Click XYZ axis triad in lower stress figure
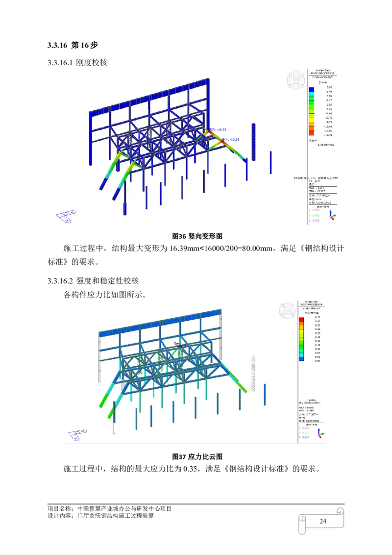392x555 pixels. pyautogui.click(x=320, y=434)
